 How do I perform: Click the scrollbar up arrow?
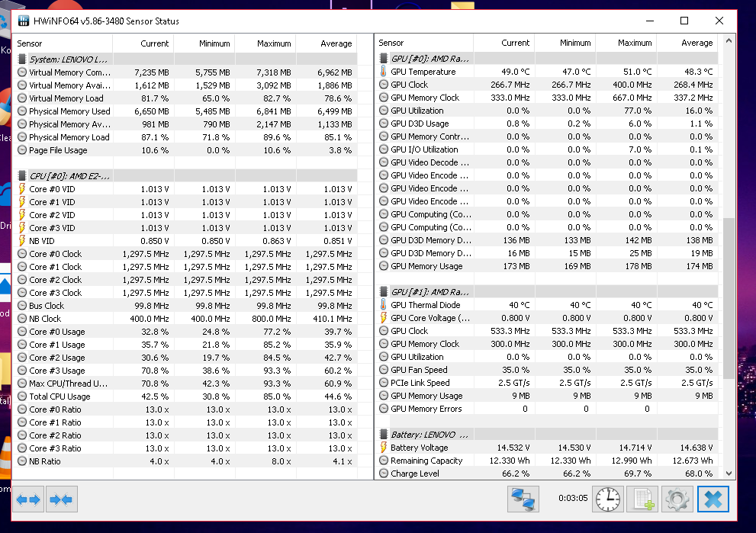point(729,41)
